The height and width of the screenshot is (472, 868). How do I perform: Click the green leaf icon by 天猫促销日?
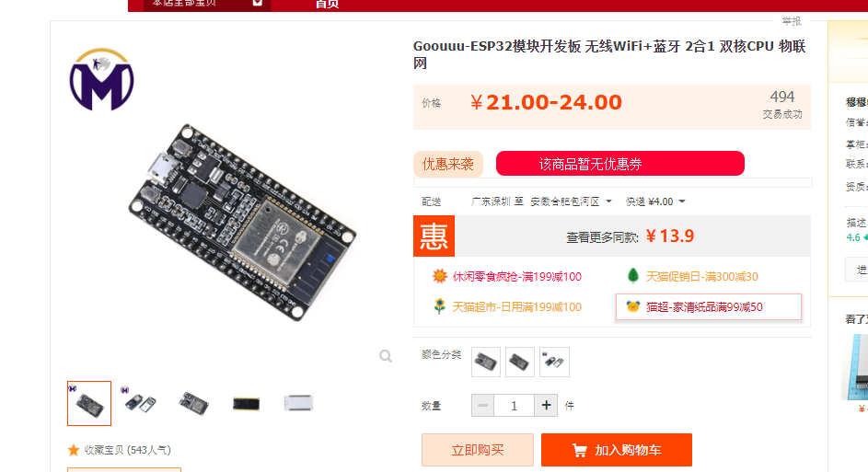coord(632,276)
